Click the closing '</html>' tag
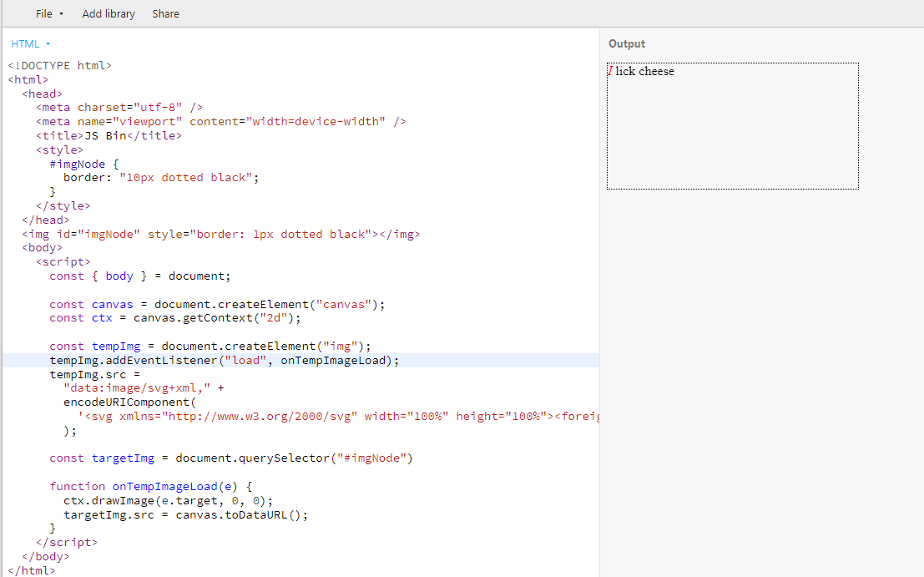The image size is (924, 577). 32,570
